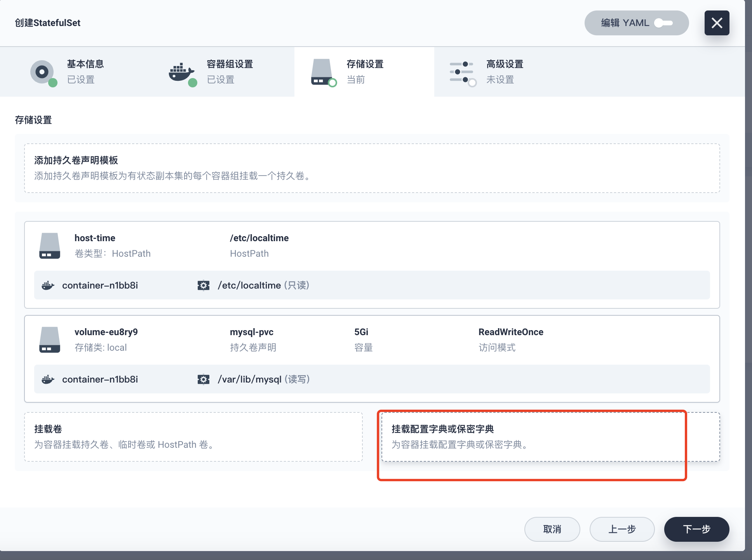This screenshot has height=560, width=752.
Task: Toggle the 编辑 YAML switch
Action: [663, 23]
